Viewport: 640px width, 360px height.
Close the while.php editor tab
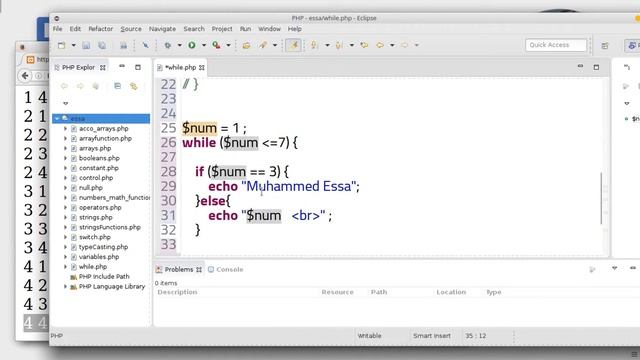tap(202, 68)
